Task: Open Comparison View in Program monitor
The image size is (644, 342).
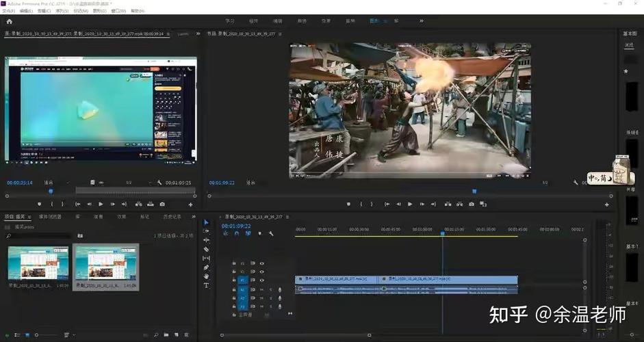Action: coord(483,204)
